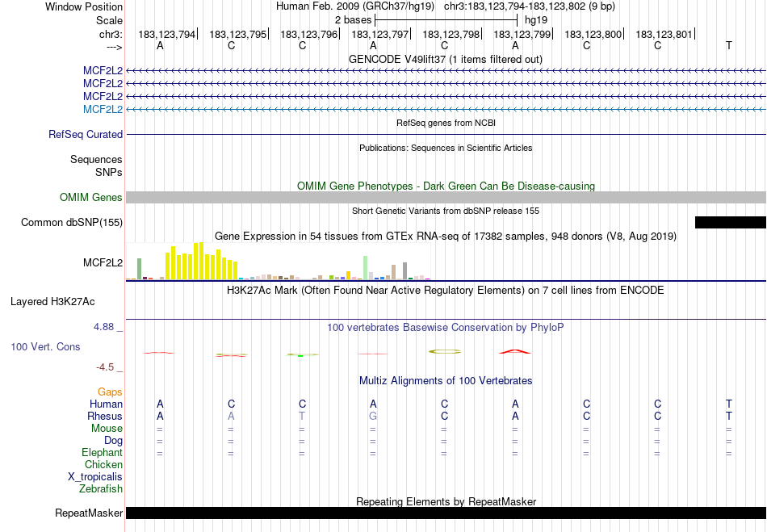Click the olive C conservation logo glyph

(x=445, y=351)
